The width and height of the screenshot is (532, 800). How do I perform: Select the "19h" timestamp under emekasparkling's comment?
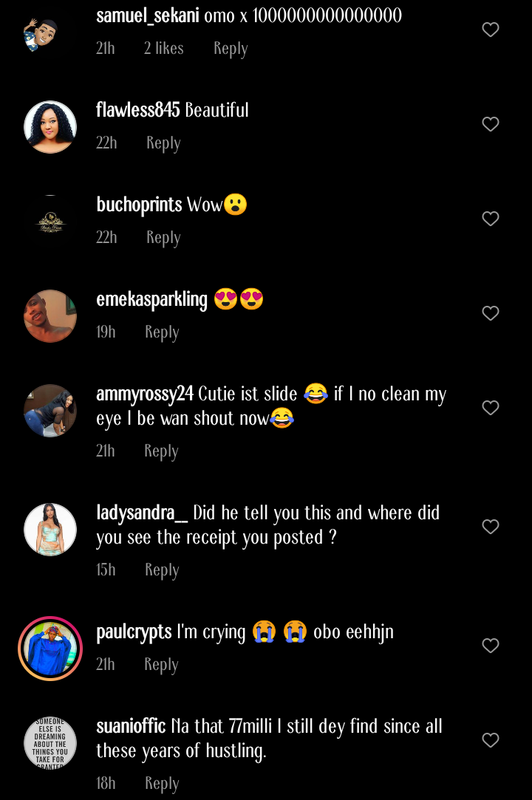106,332
